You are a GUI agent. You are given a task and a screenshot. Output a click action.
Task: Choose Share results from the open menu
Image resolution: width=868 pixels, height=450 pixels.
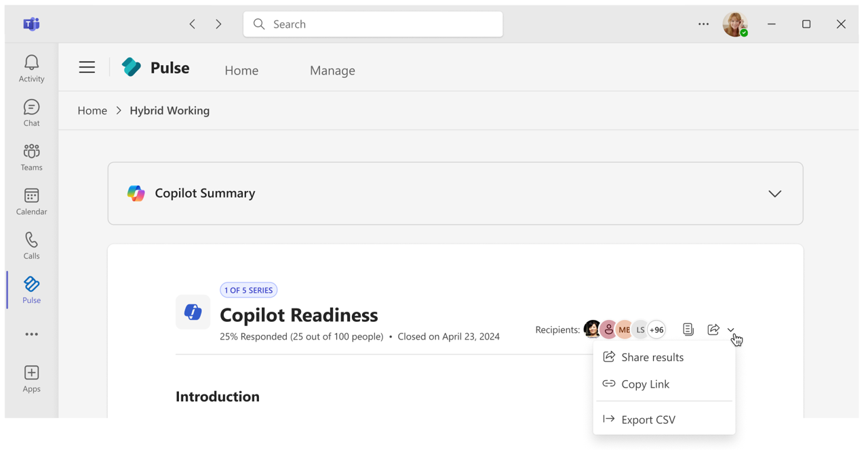[x=652, y=356]
